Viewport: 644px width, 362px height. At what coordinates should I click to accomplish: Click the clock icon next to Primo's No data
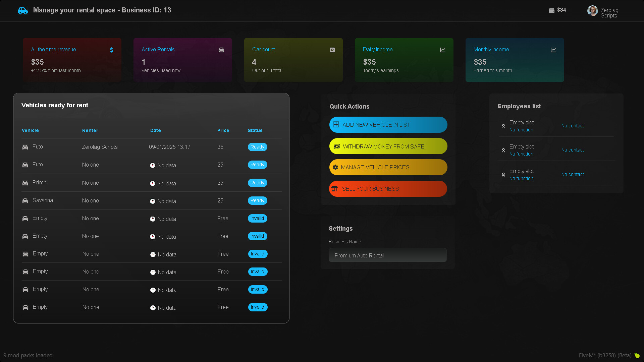click(x=153, y=183)
